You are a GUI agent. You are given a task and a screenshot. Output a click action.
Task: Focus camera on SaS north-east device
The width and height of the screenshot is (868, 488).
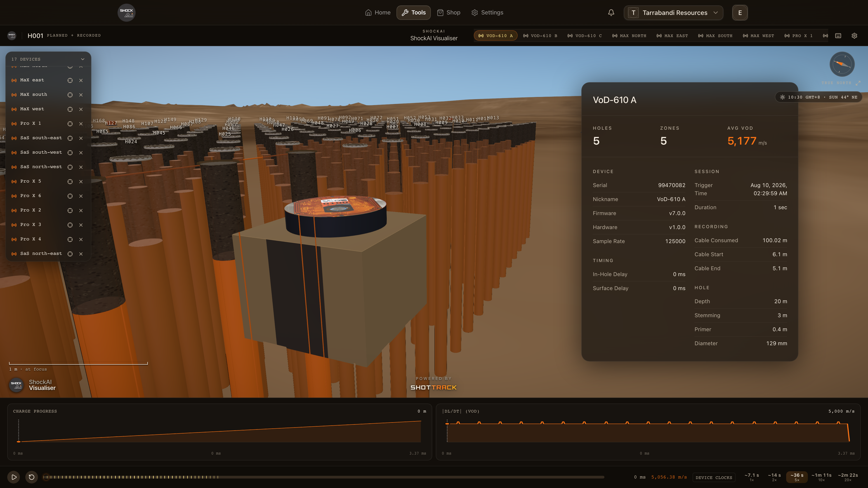[x=70, y=254]
